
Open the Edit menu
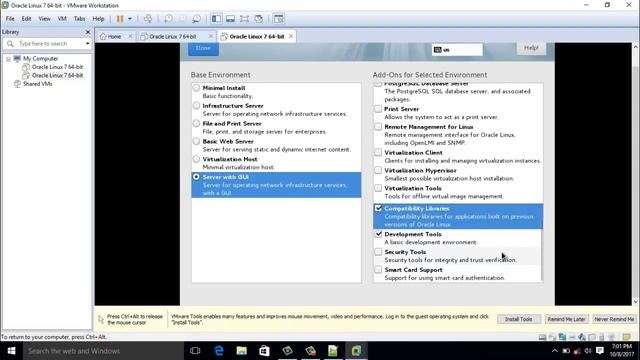(x=27, y=19)
